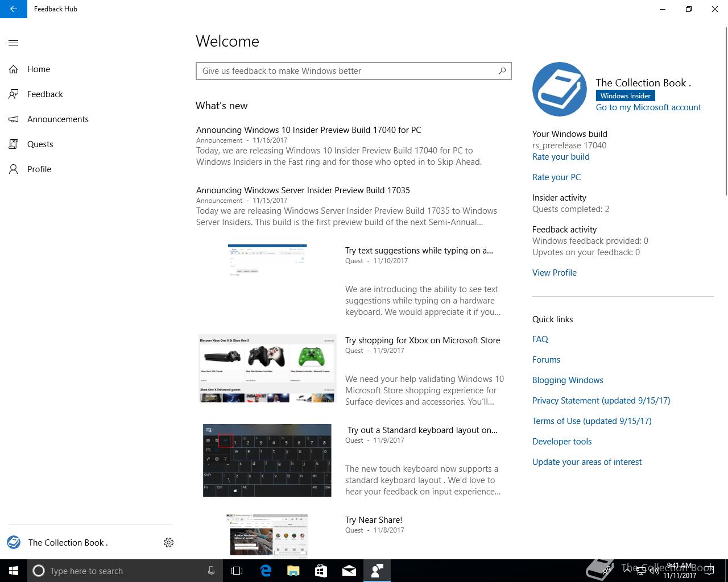This screenshot has width=728, height=582.
Task: Click the Windows Insider badge
Action: 625,96
